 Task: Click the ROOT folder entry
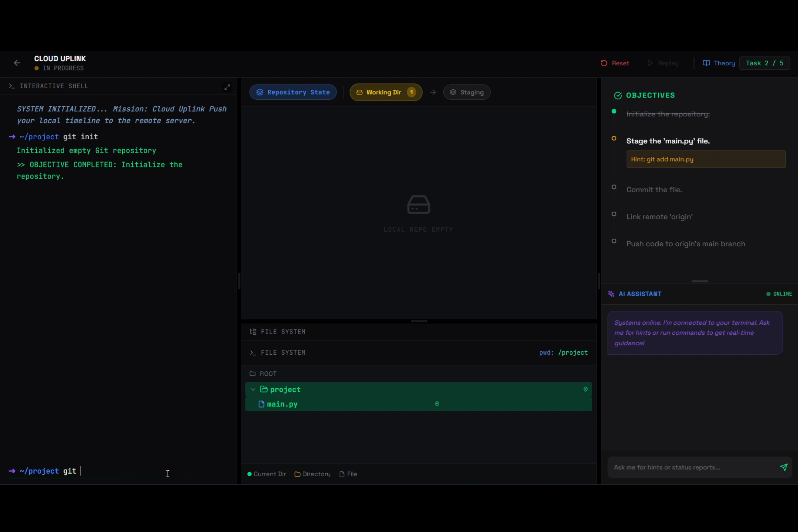268,374
